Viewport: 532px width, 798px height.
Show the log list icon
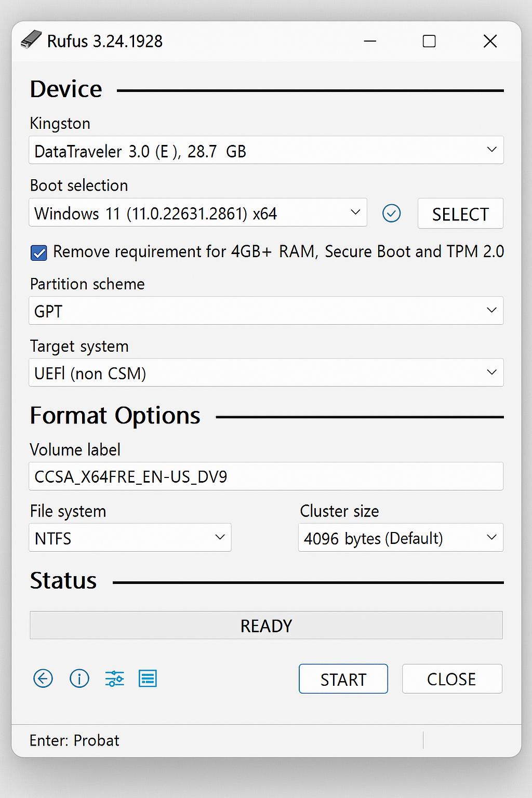point(148,679)
